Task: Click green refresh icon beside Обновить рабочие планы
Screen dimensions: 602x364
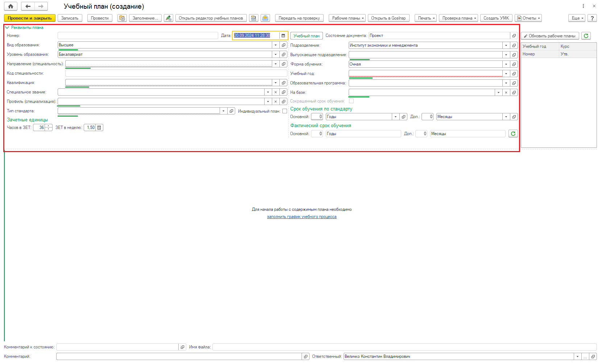Action: (x=586, y=35)
